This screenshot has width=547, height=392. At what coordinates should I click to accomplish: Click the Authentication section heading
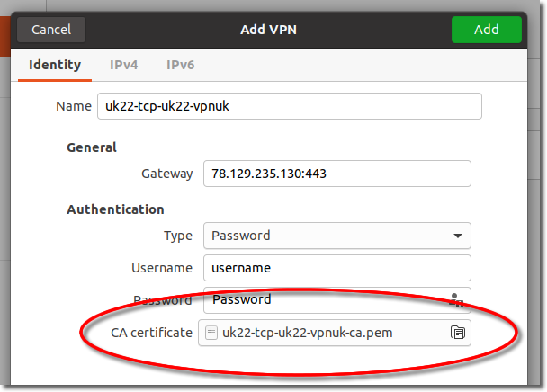115,209
